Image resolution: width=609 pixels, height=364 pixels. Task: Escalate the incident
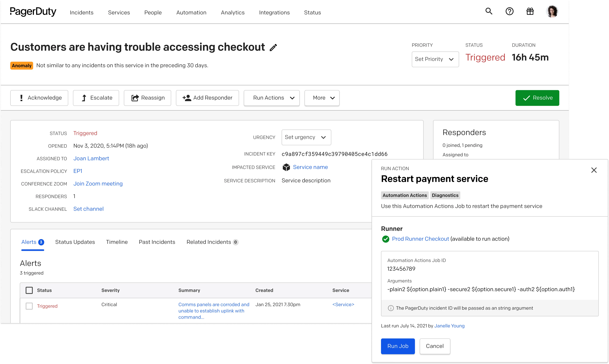click(x=96, y=98)
